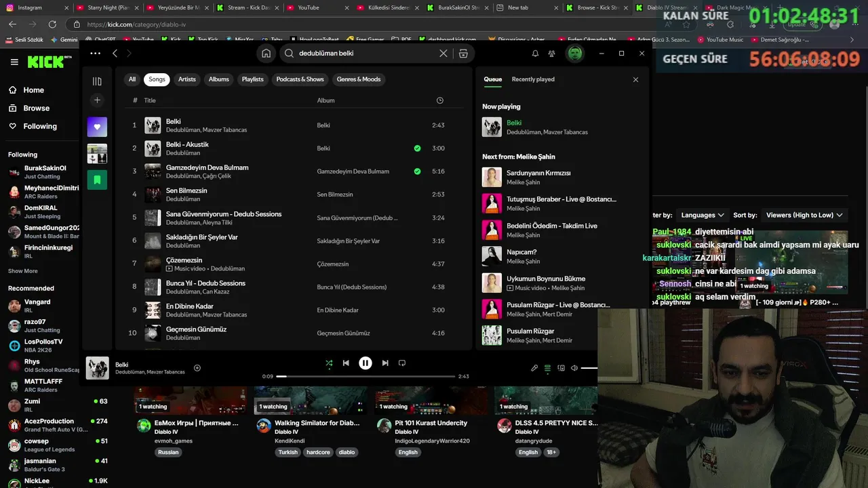Open Spotify notifications bell
The image size is (868, 488).
point(535,54)
